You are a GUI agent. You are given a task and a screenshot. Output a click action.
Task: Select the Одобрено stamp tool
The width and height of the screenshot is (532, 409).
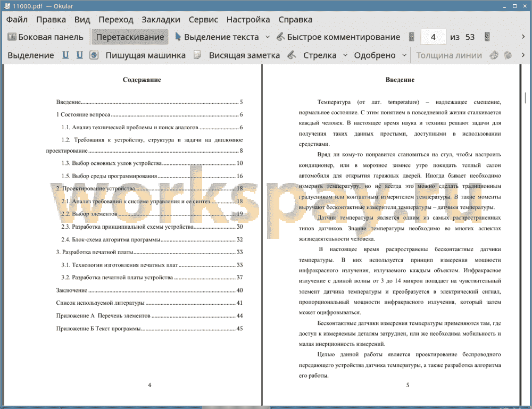pos(375,55)
